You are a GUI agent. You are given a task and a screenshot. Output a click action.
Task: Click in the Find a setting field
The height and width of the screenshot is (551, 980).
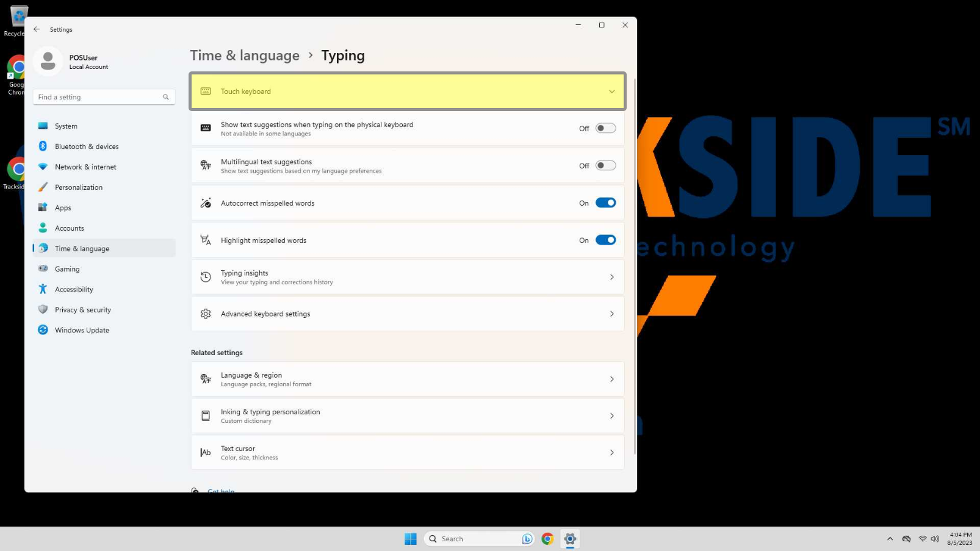pyautogui.click(x=104, y=97)
